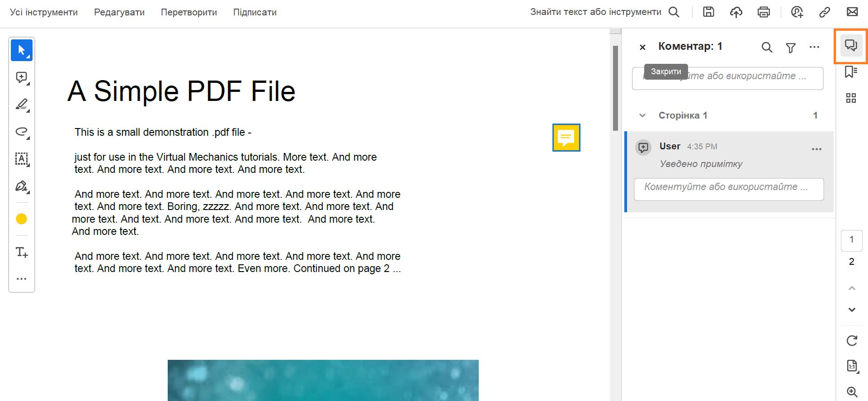Search within comments
This screenshot has width=868, height=401.
point(767,47)
